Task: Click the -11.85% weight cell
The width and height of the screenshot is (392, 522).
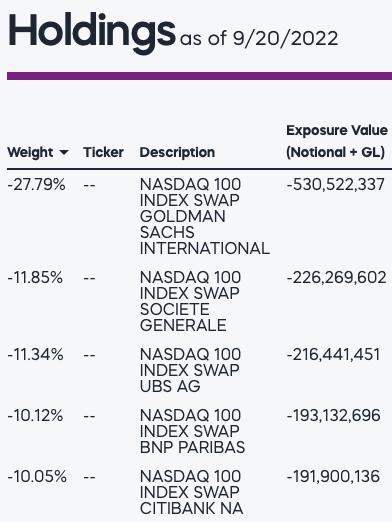Action: (35, 277)
